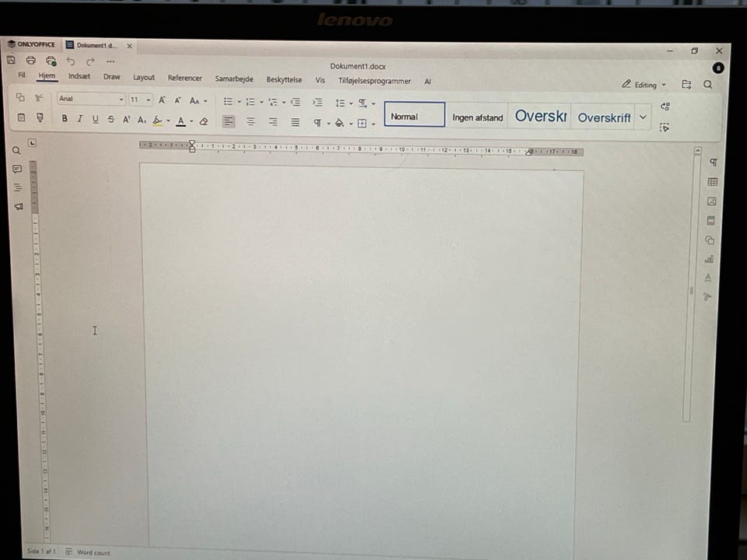Click the select all icon in ribbon
Screen dimensions: 747x560
click(665, 127)
